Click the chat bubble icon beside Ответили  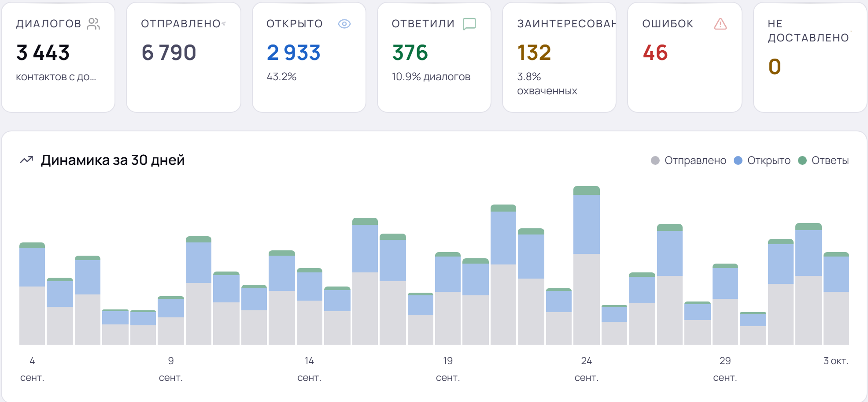(x=469, y=24)
